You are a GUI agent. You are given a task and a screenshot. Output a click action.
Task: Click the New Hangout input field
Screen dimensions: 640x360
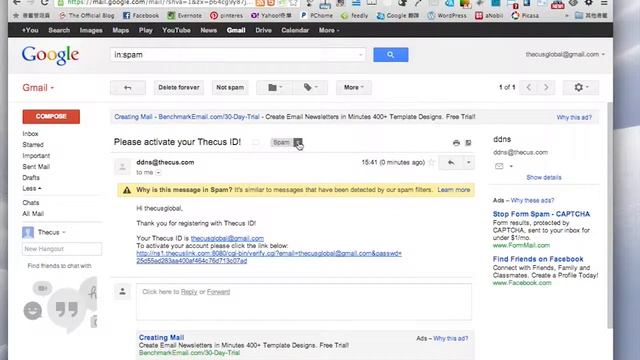pos(62,249)
